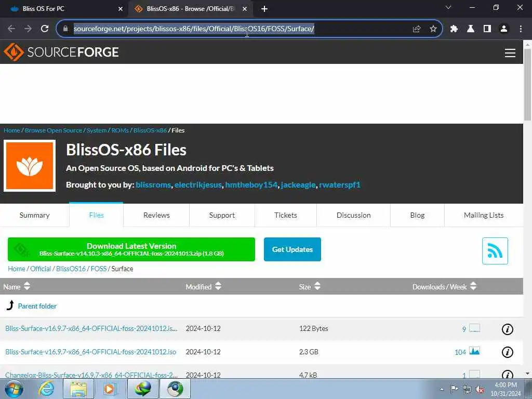Sort files by Downloads / Week column
This screenshot has width=532, height=399.
445,287
